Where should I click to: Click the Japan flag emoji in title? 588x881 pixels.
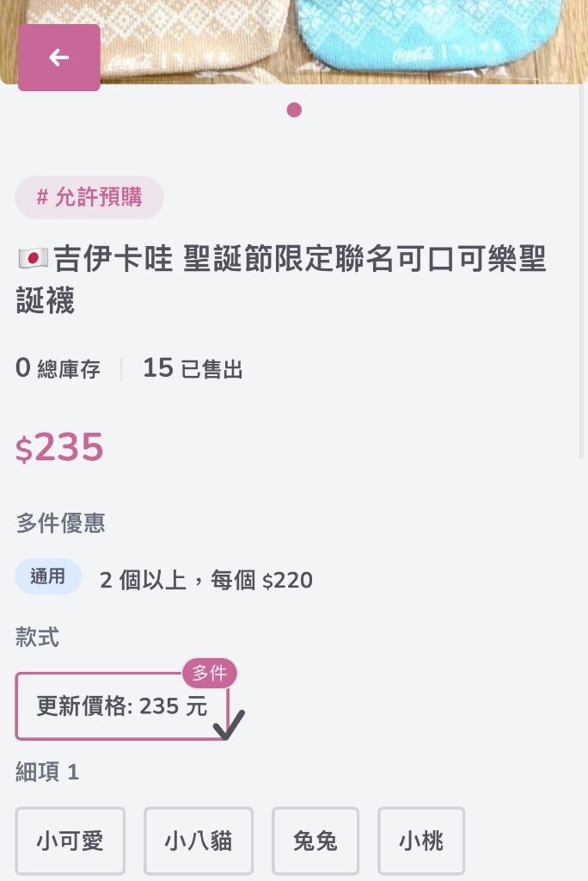(x=34, y=259)
